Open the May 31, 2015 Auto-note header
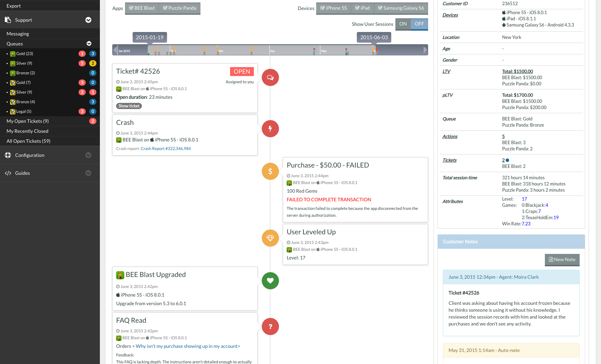This screenshot has width=601, height=364. click(x=511, y=350)
